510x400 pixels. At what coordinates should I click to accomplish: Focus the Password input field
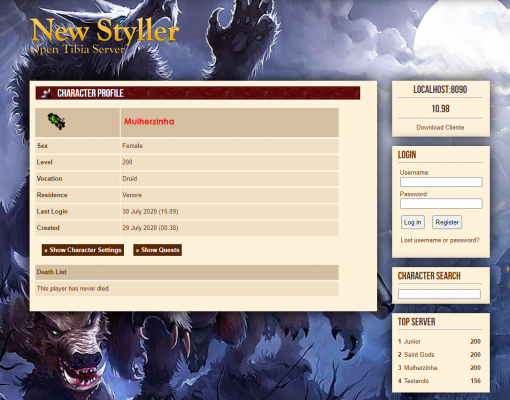(x=441, y=203)
